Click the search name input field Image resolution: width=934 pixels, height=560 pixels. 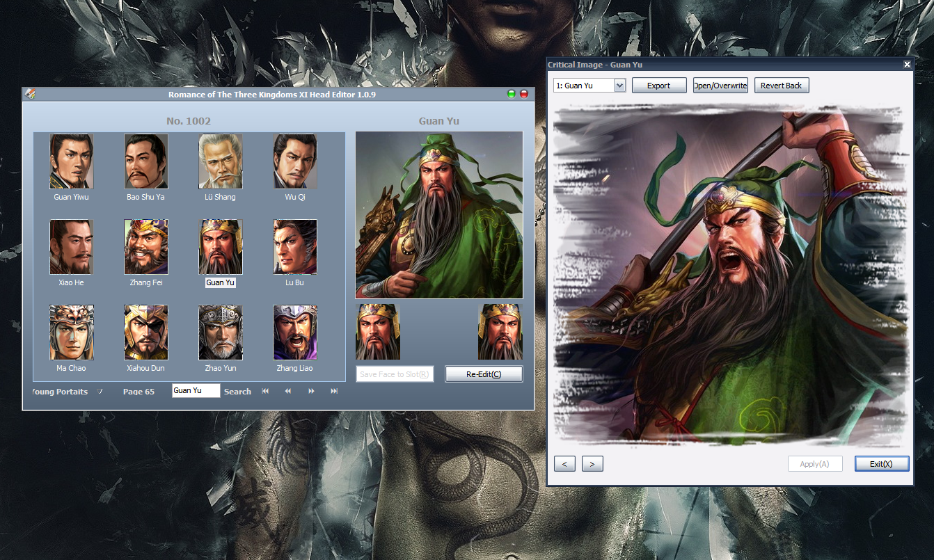pyautogui.click(x=196, y=391)
